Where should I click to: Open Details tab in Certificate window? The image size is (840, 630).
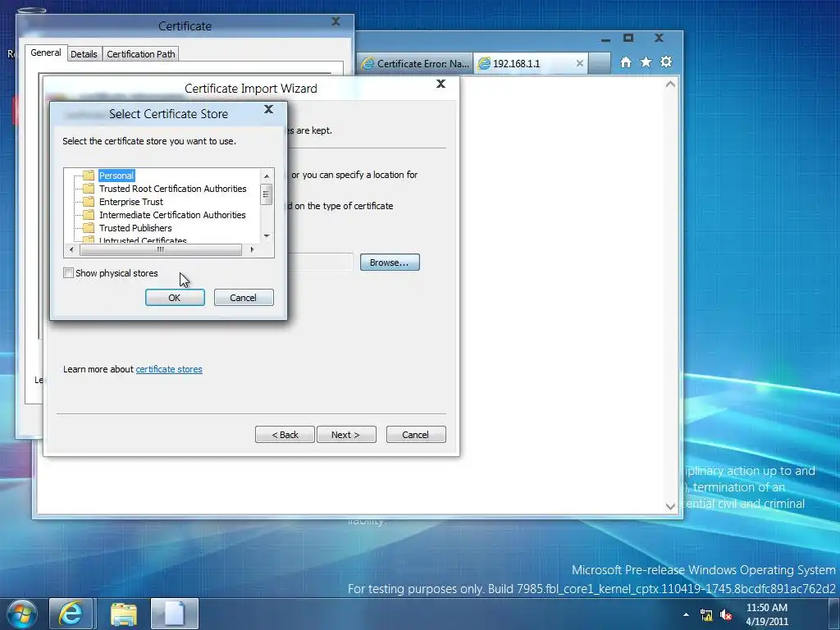(84, 54)
